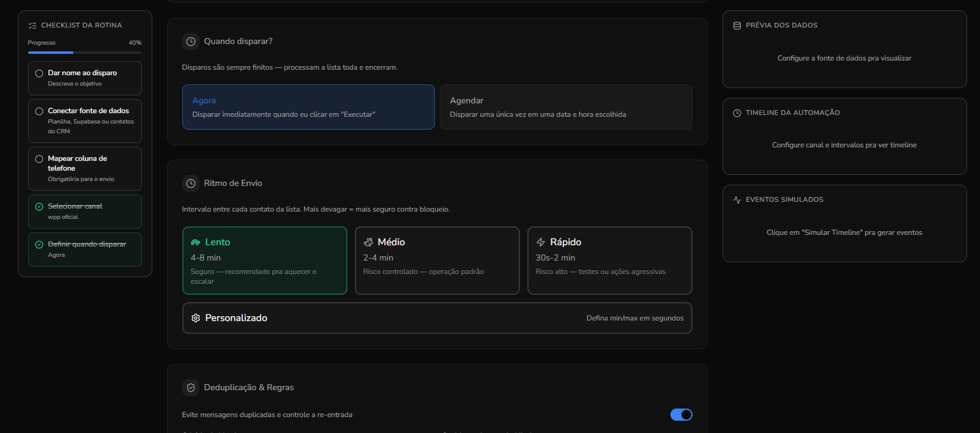
Task: Click the 'Simular Timeline' hint text
Action: (x=844, y=232)
